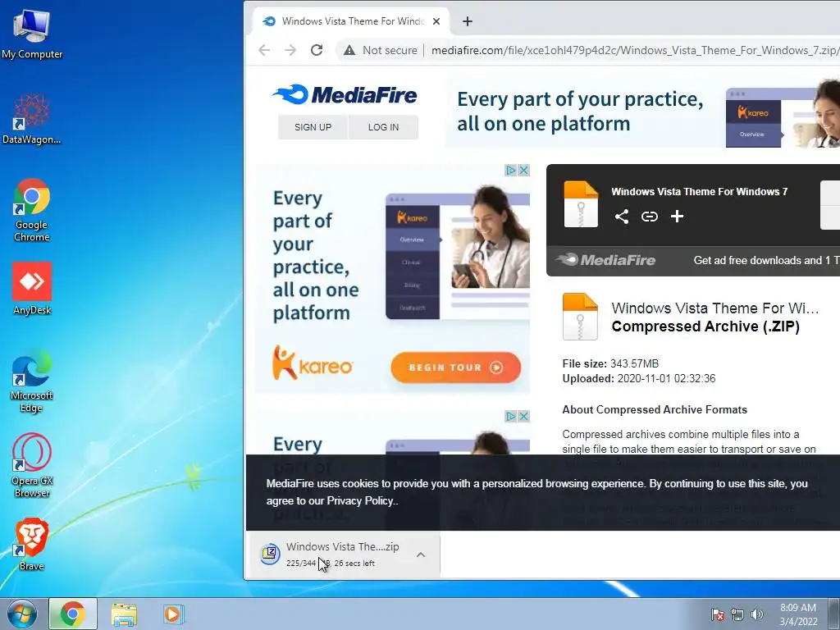The width and height of the screenshot is (840, 630).
Task: Open the network tray icon
Action: pos(737,614)
